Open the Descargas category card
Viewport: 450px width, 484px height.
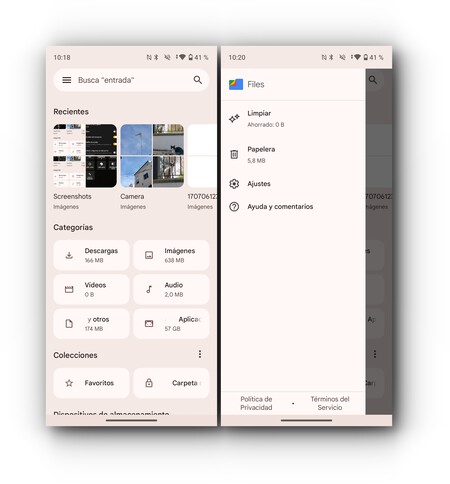coord(91,255)
